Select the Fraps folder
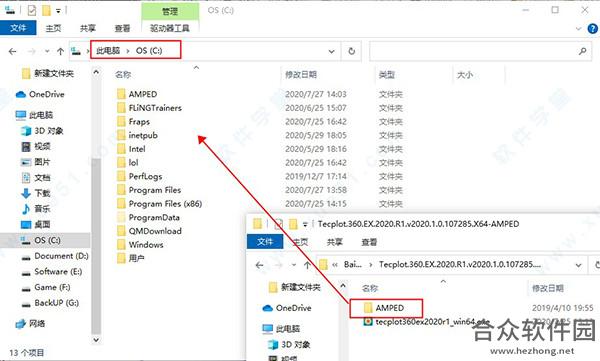Viewport: 600px width, 361px height. pyautogui.click(x=139, y=122)
